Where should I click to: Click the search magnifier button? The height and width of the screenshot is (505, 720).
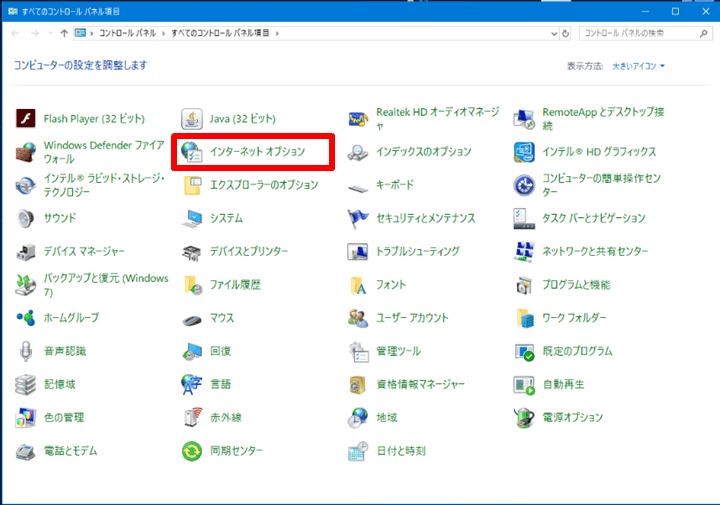click(703, 34)
